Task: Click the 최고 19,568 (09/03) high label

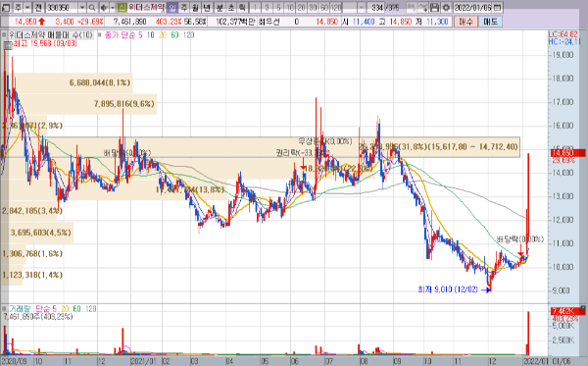Action: click(45, 44)
